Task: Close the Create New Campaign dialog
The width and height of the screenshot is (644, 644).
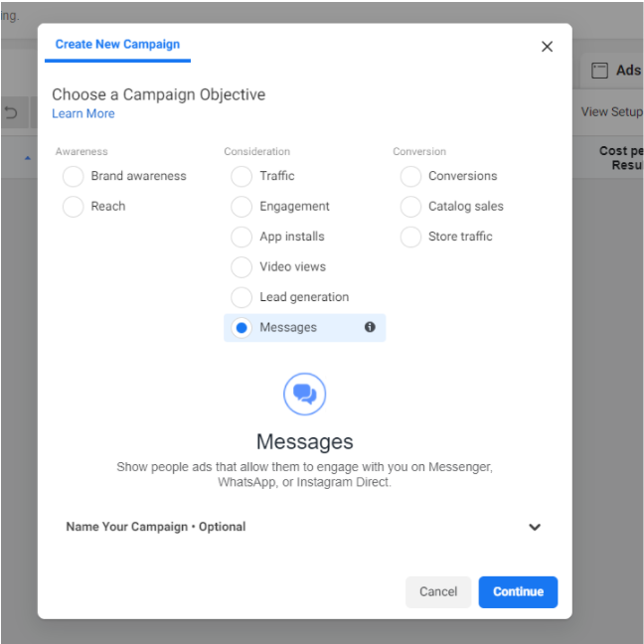Action: [x=547, y=47]
